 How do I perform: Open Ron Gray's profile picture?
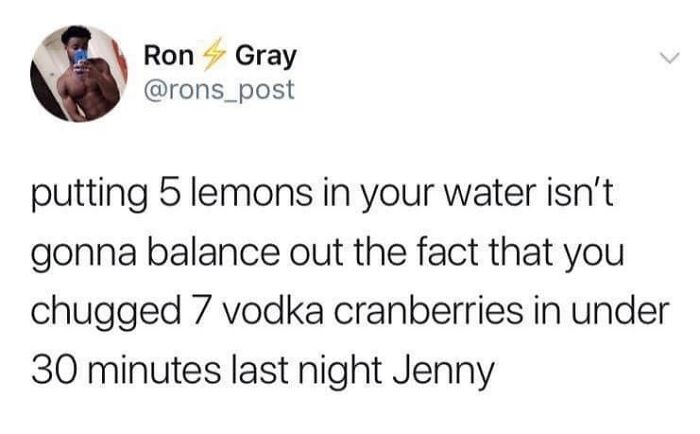pos(79,74)
